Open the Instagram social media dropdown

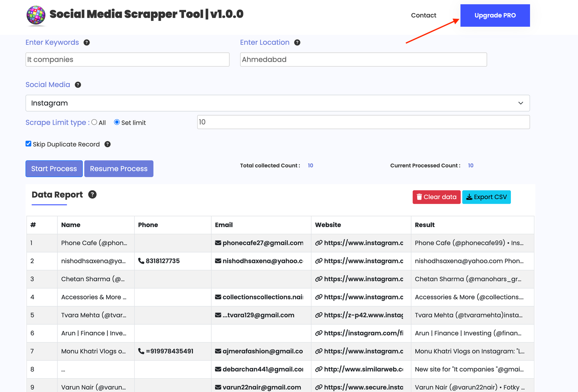277,103
